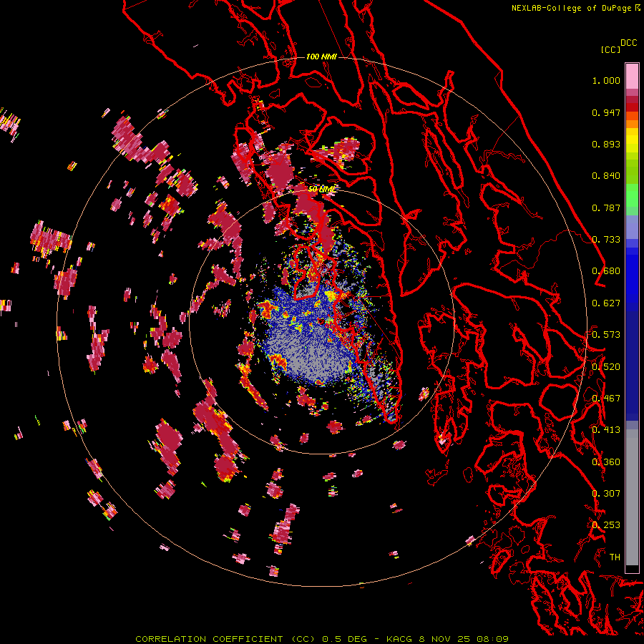Viewport: 644px width, 644px height.
Task: Click the 0.840 scale value
Action: point(606,176)
